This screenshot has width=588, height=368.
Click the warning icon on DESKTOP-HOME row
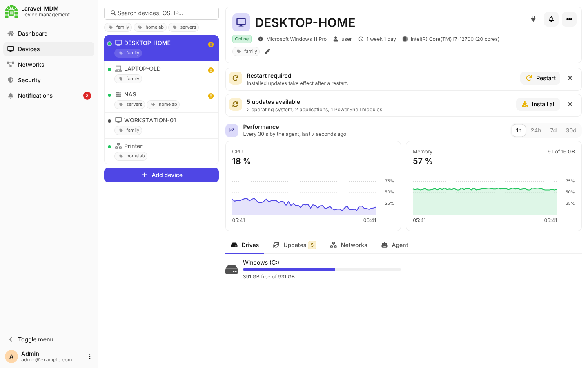coord(211,45)
